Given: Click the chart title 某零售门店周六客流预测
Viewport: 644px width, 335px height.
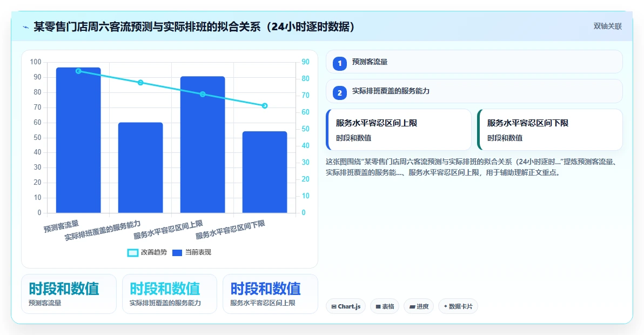Looking at the screenshot, I should coord(193,26).
